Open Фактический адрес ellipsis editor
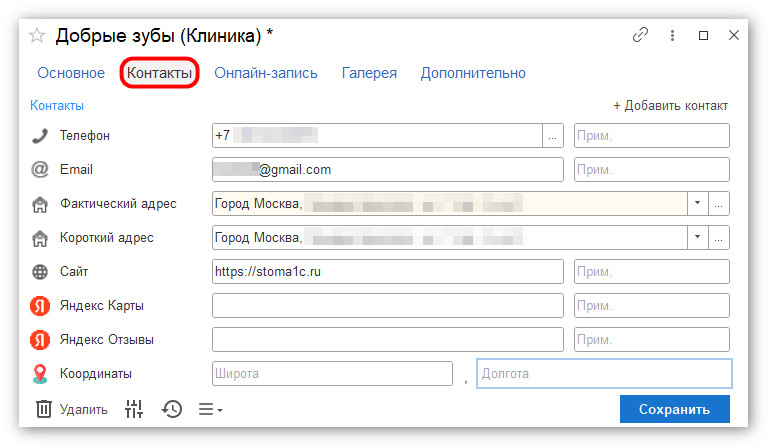 point(719,204)
